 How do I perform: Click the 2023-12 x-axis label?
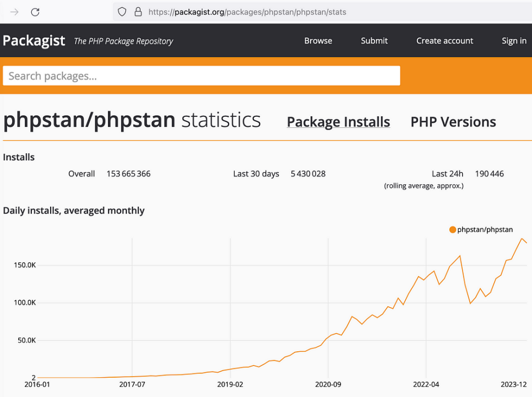click(x=514, y=384)
